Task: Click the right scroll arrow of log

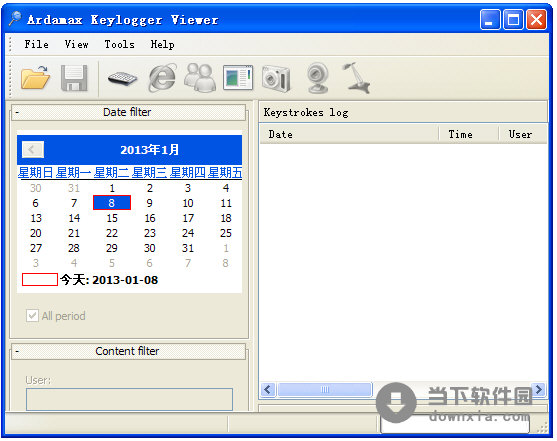Action: pyautogui.click(x=539, y=389)
